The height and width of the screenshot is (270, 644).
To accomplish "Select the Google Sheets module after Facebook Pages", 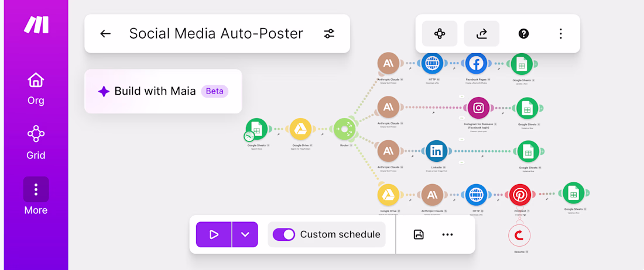I will pyautogui.click(x=522, y=64).
